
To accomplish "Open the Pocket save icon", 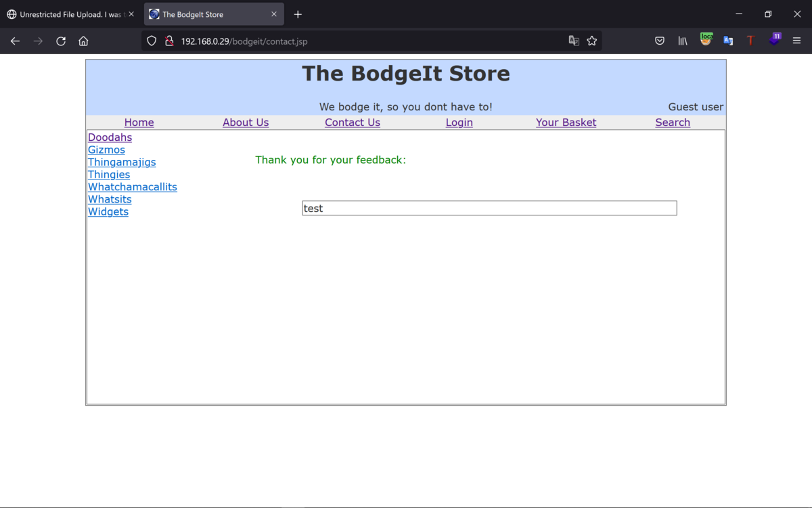I will [660, 41].
